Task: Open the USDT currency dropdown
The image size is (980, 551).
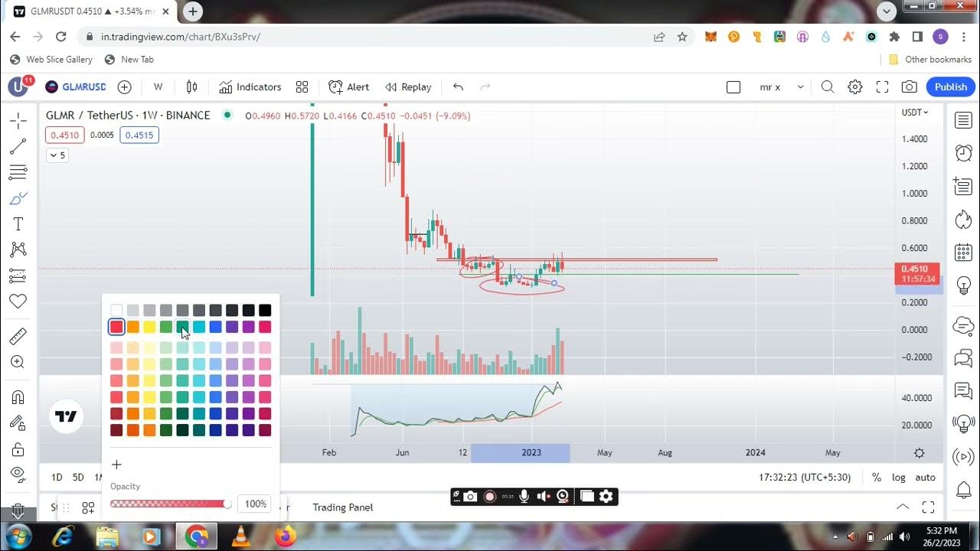Action: click(915, 112)
